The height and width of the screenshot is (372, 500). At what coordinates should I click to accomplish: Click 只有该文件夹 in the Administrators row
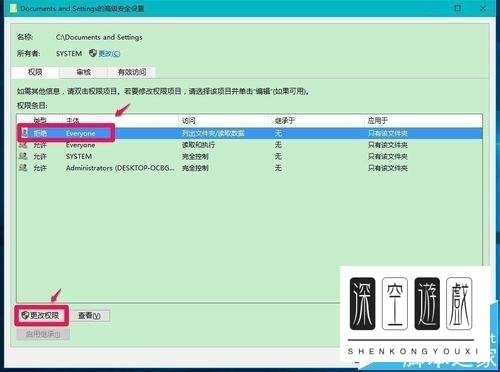point(388,168)
